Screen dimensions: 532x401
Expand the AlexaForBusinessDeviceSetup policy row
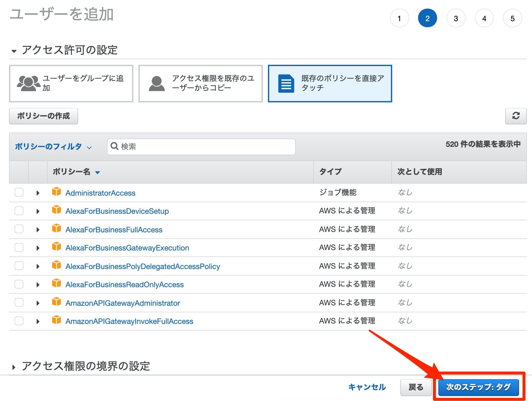tap(38, 211)
